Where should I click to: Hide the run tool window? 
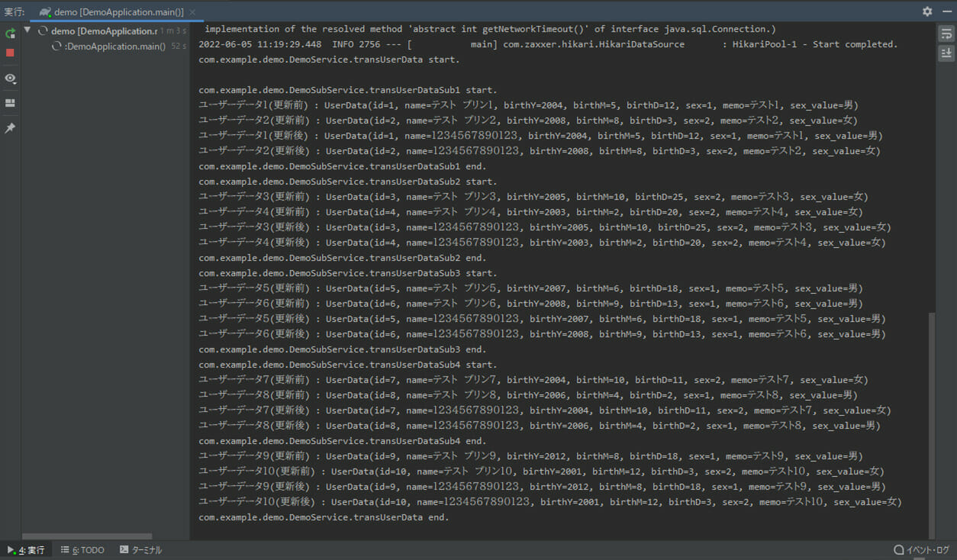(x=946, y=11)
